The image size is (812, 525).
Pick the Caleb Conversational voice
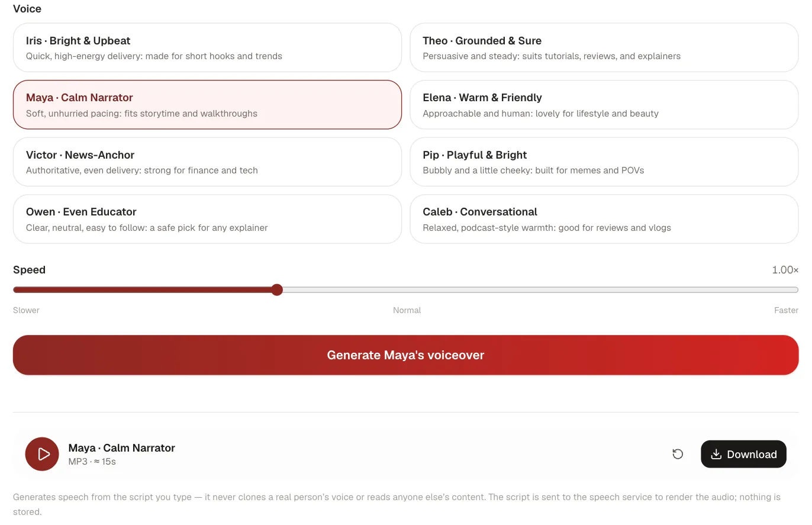click(x=604, y=219)
